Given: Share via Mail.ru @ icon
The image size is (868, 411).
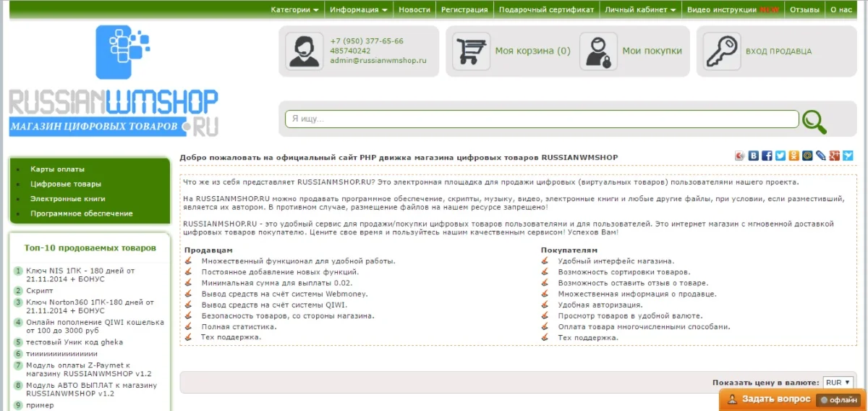Looking at the screenshot, I should tap(807, 156).
